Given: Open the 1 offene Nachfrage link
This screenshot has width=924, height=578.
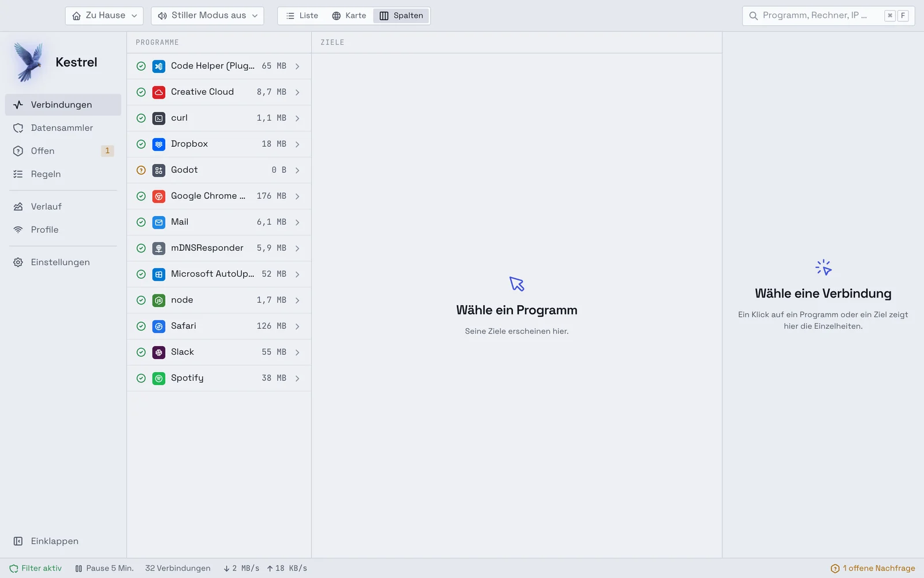Looking at the screenshot, I should point(873,568).
